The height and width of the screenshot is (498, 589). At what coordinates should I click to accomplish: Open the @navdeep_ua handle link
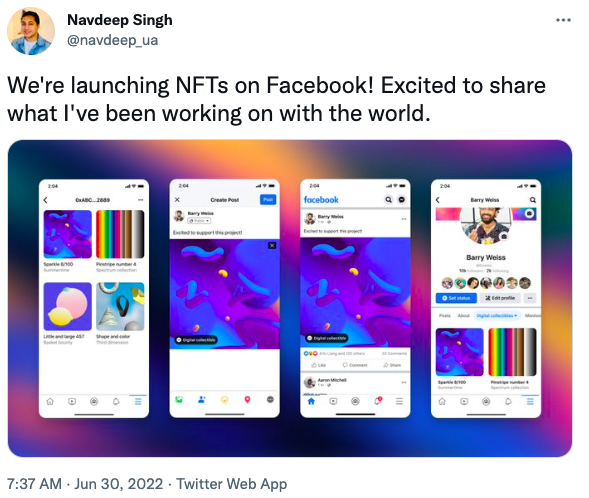pos(112,40)
